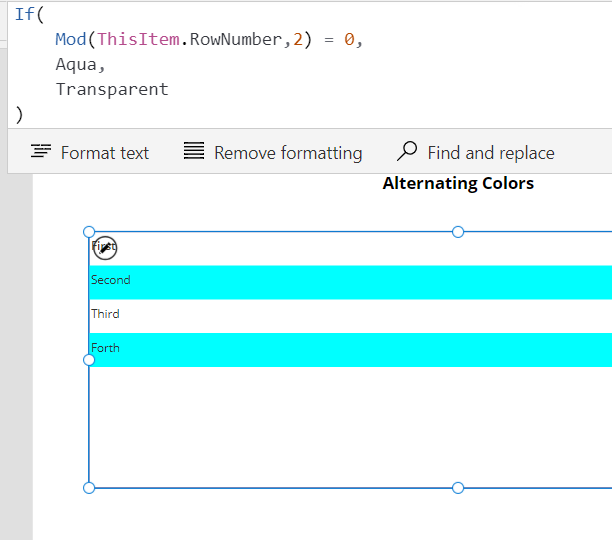The height and width of the screenshot is (540, 612).
Task: Select the 'Second' gallery row
Action: tap(350, 282)
